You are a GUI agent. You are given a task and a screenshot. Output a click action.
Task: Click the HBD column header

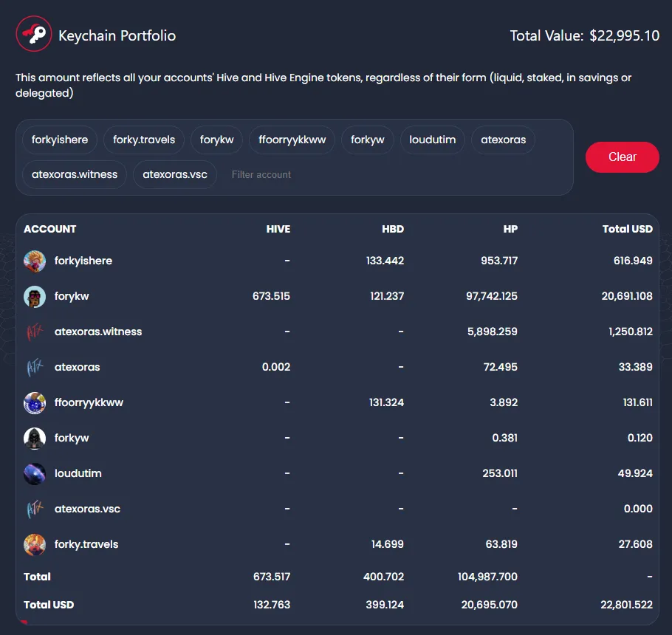pos(393,229)
